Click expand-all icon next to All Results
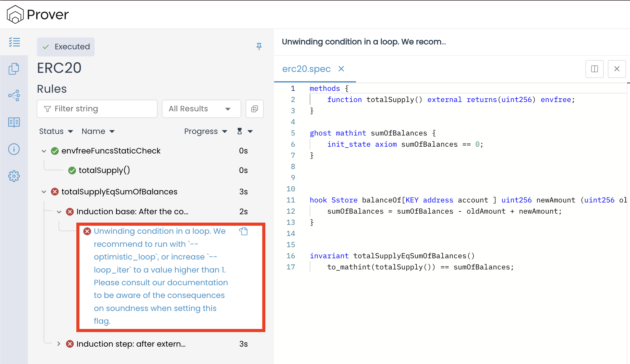Viewport: 630px width, 364px height. coord(254,109)
